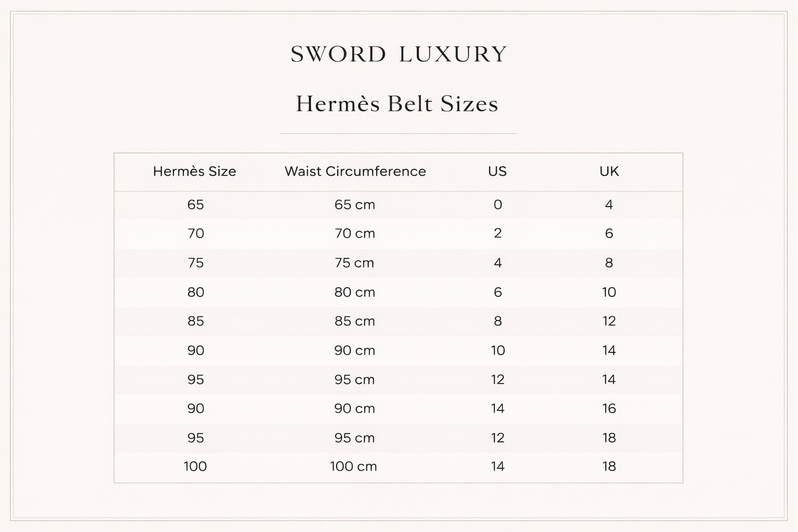Click the Hermès Belt Sizes heading

397,104
